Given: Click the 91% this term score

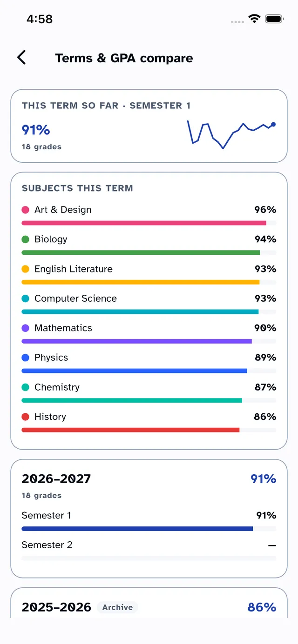Looking at the screenshot, I should [36, 130].
